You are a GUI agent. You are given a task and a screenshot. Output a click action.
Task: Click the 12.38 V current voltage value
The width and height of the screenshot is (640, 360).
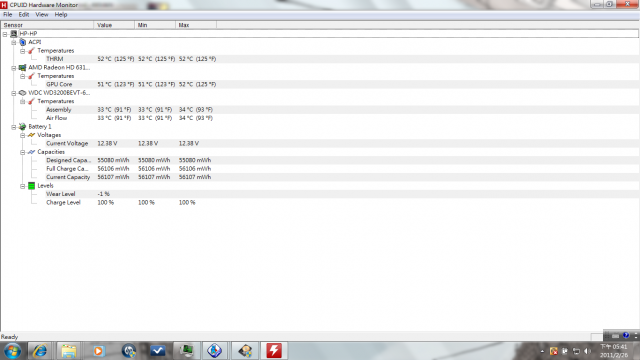(x=107, y=144)
